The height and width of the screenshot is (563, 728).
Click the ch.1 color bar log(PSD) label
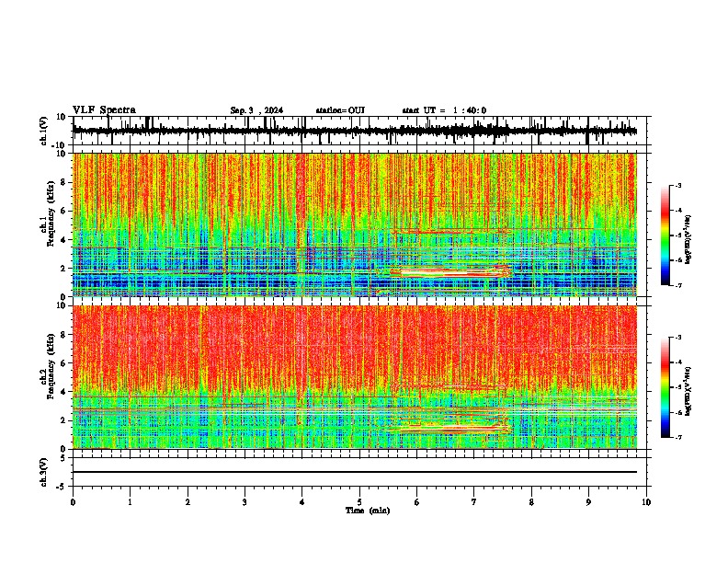point(688,239)
